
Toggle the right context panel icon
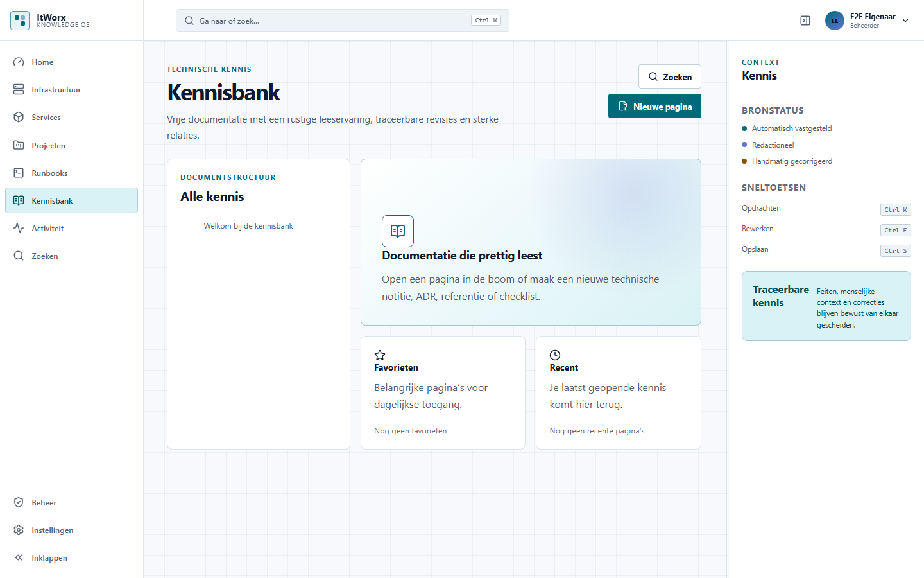click(805, 21)
